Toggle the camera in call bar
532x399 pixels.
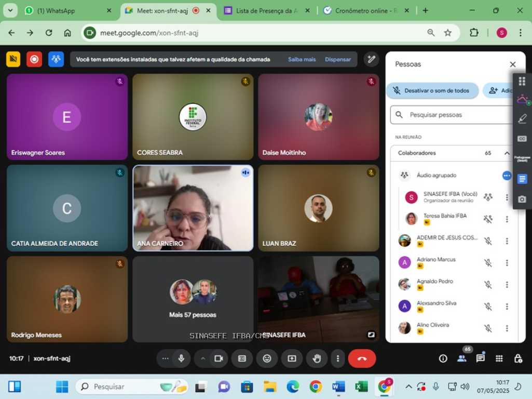pyautogui.click(x=219, y=358)
